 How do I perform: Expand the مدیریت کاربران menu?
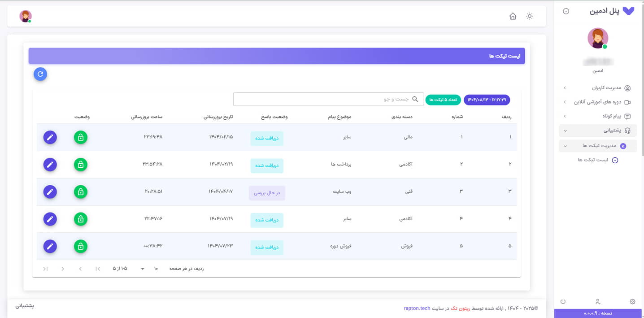pyautogui.click(x=597, y=88)
